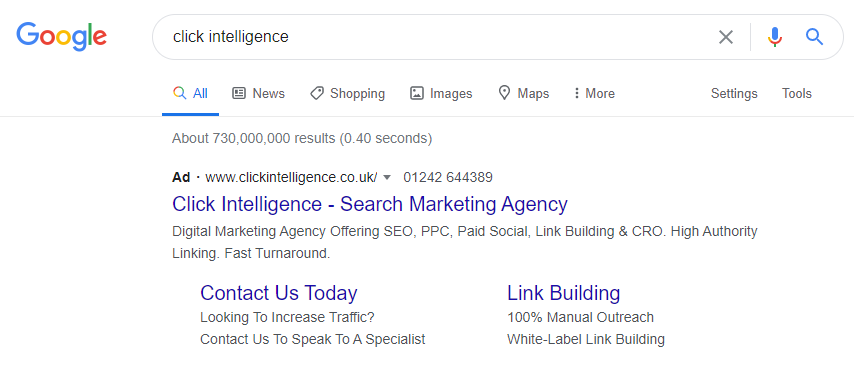Open the Link Building sitelink
854x371 pixels.
tap(564, 293)
